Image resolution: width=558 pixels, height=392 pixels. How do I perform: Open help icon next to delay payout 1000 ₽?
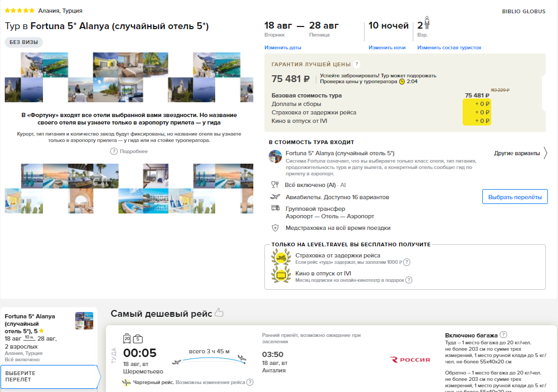pos(407,262)
